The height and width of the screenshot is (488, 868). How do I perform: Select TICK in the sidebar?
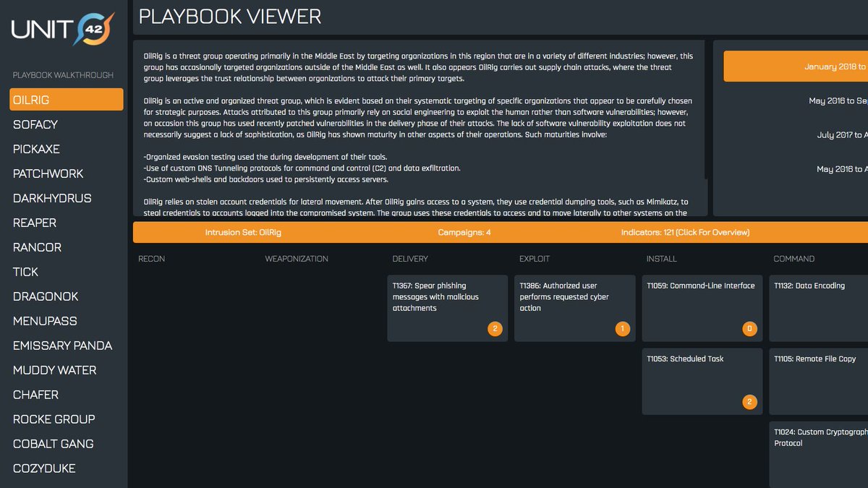[x=25, y=272]
